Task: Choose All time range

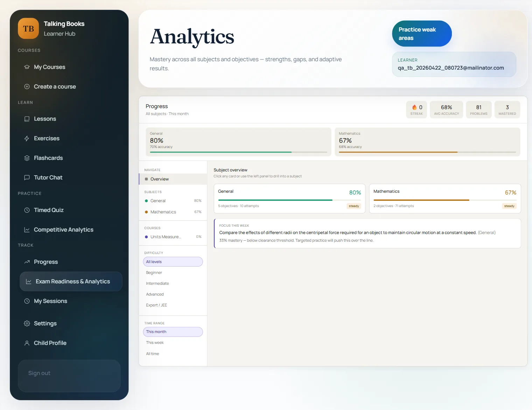Action: pos(173,354)
